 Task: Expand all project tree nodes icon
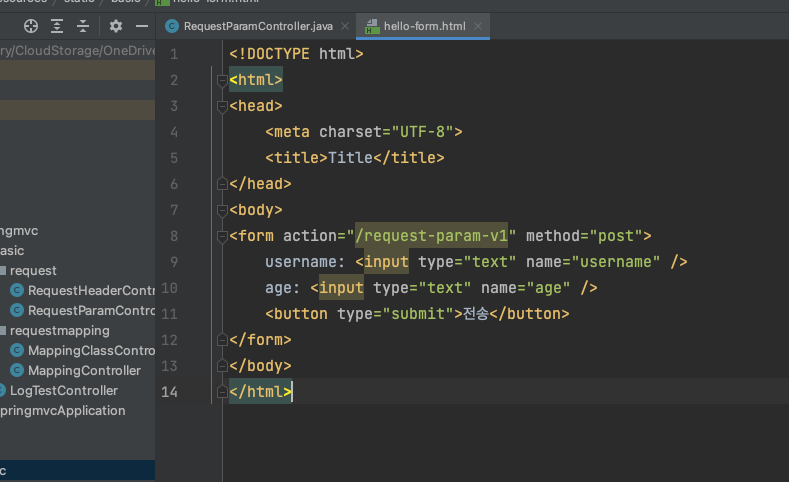coord(57,26)
